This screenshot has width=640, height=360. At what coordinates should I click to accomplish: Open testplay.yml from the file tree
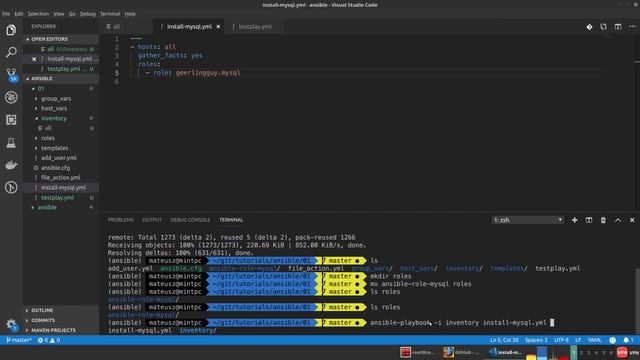click(x=57, y=198)
